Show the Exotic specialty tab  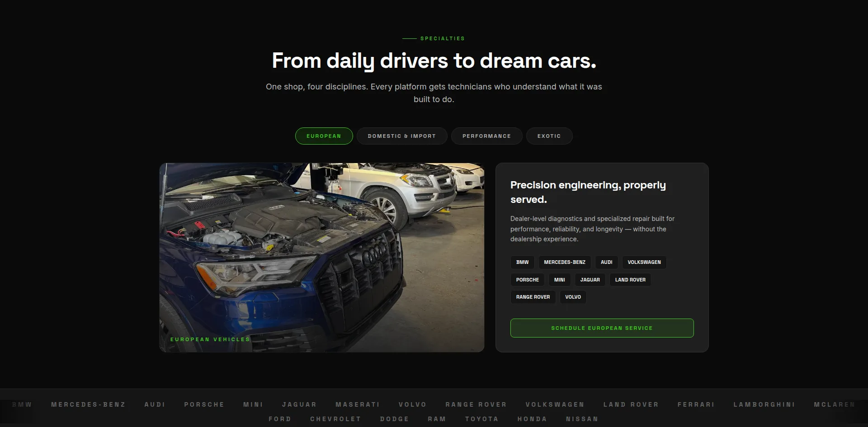[x=549, y=136]
